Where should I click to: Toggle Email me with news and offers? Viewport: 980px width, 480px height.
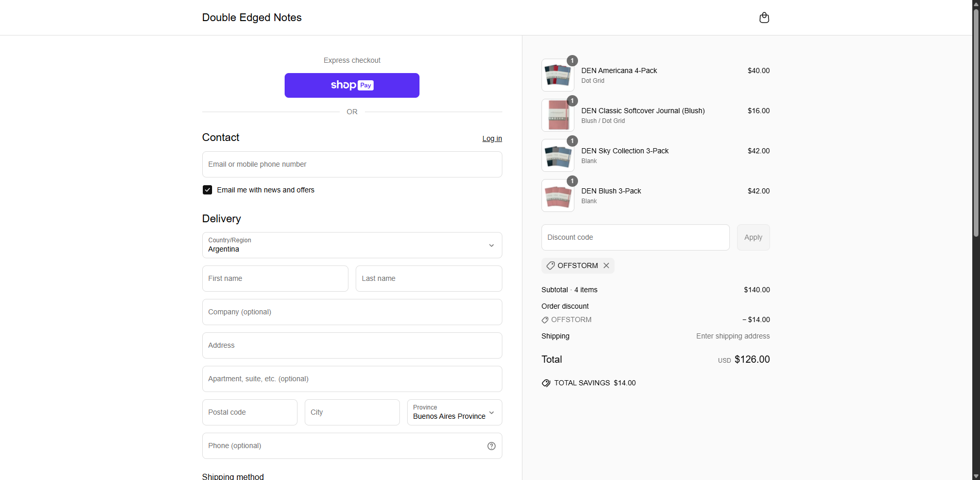pos(207,190)
